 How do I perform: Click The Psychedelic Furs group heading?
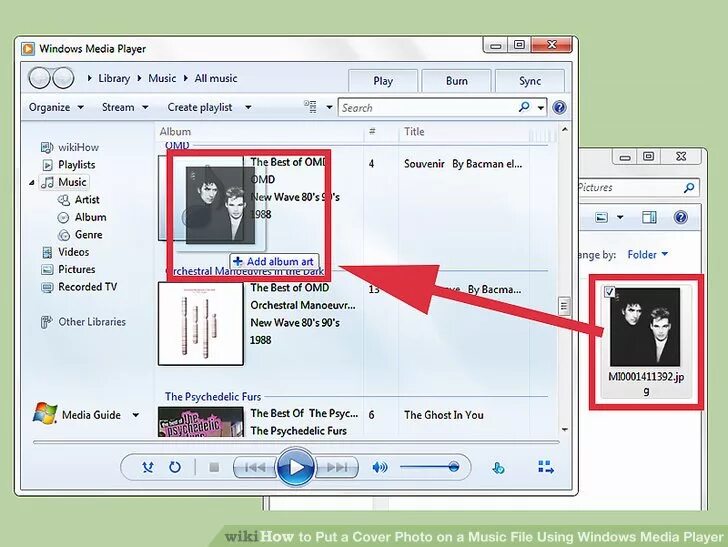click(x=213, y=397)
